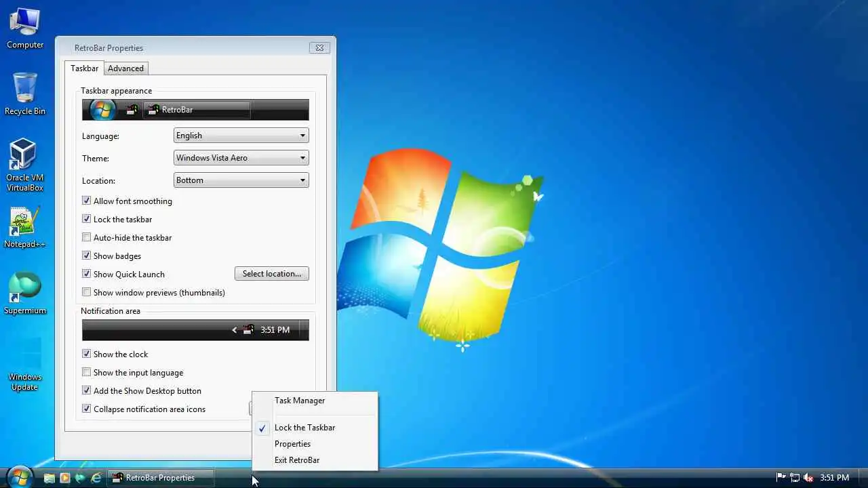Screen dimensions: 868x488
Task: Click the taskbar clock showing 3:51 PM
Action: (x=835, y=478)
